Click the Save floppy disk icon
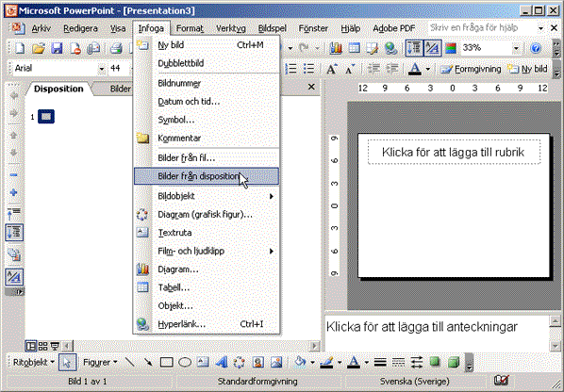The width and height of the screenshot is (564, 392). pyautogui.click(x=57, y=48)
